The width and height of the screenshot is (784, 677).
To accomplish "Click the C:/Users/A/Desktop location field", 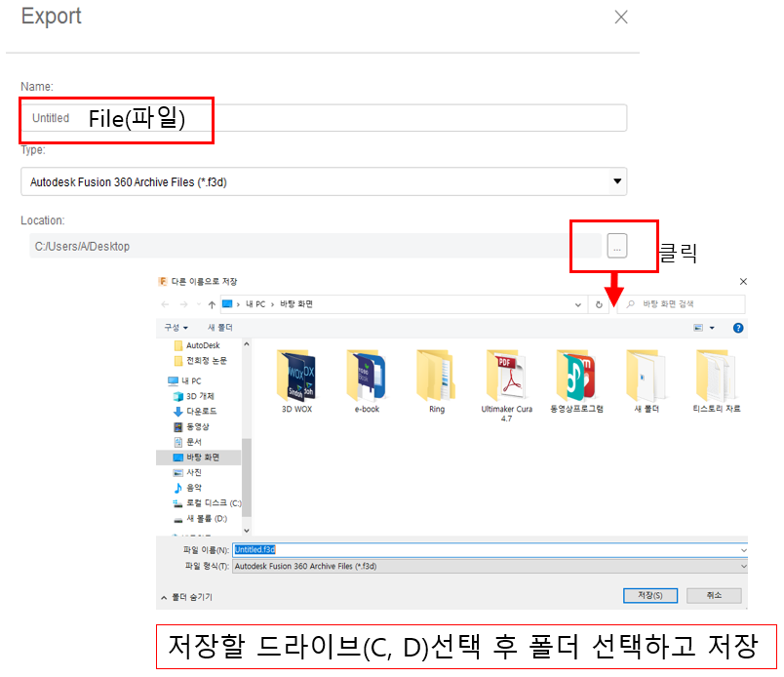I will (315, 246).
